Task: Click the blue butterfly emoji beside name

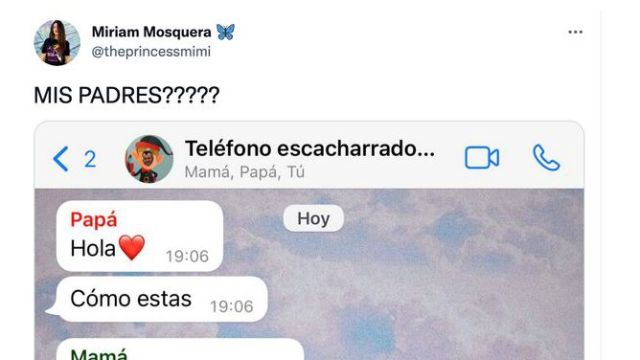Action: pyautogui.click(x=225, y=32)
